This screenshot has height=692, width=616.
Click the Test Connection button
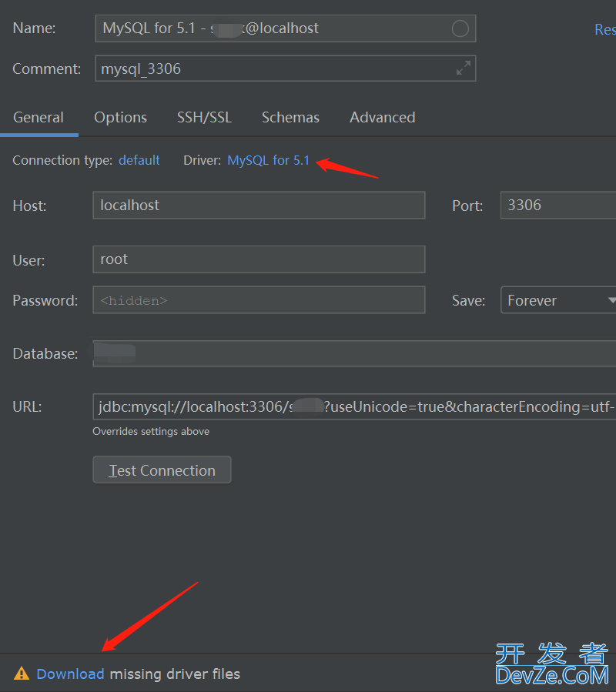coord(162,470)
